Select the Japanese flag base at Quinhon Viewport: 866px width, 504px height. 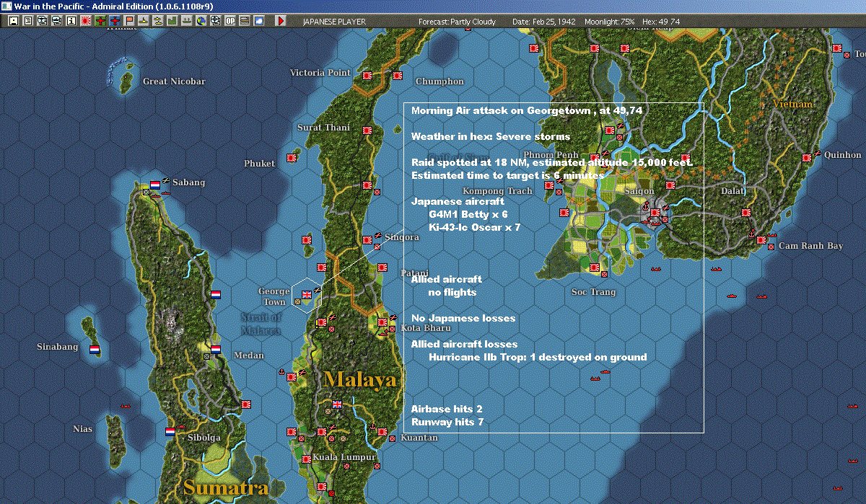point(806,157)
